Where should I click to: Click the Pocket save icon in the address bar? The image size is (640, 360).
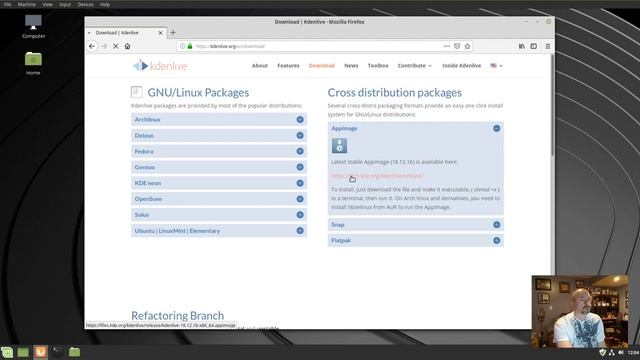point(457,47)
